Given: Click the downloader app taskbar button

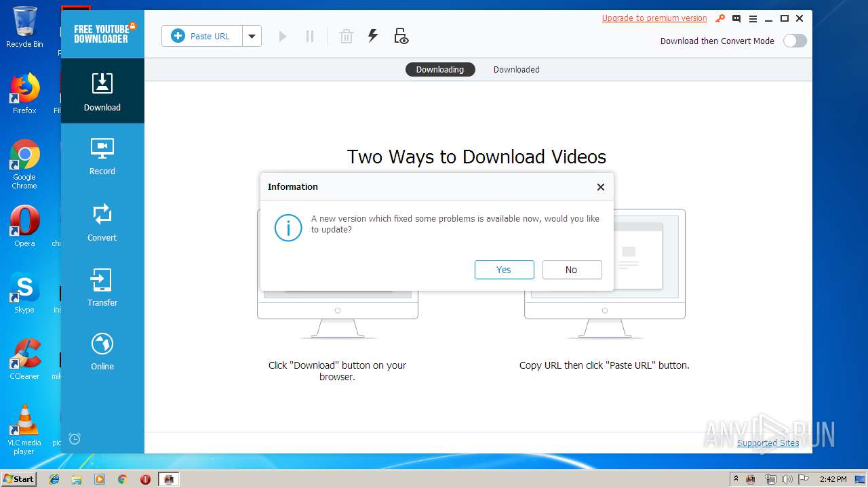Looking at the screenshot, I should [x=169, y=479].
